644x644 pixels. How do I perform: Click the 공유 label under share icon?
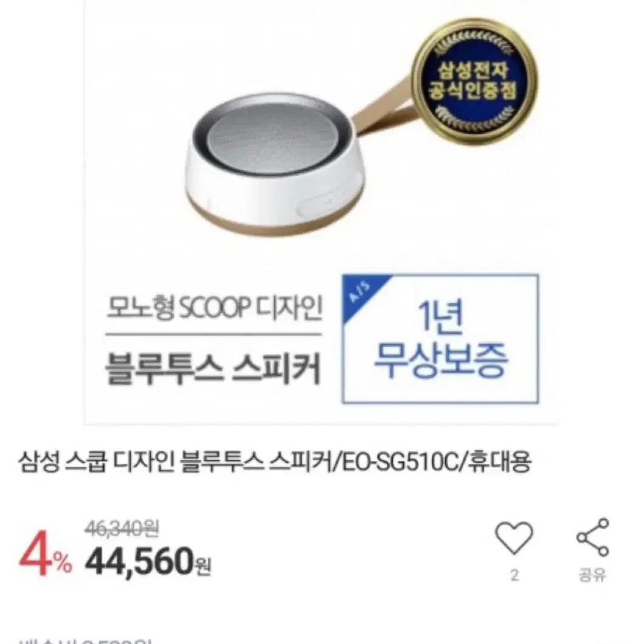click(592, 575)
